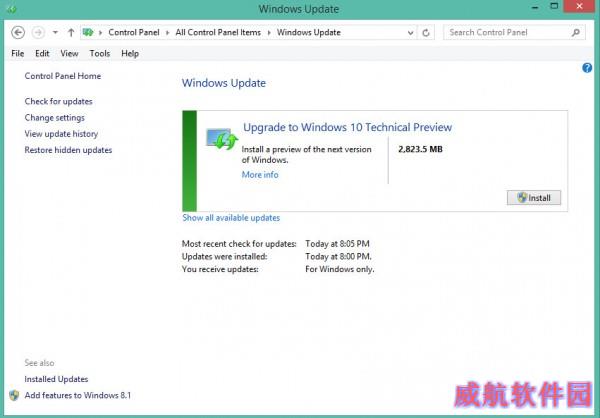
Task: Expand the arrow after Control Panel breadcrumb
Action: pyautogui.click(x=168, y=33)
